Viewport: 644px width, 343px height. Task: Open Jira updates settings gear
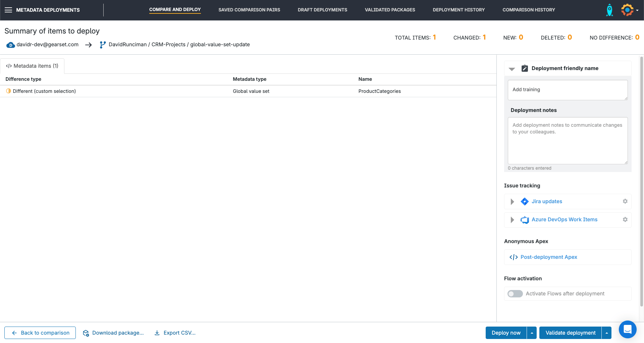pyautogui.click(x=625, y=201)
